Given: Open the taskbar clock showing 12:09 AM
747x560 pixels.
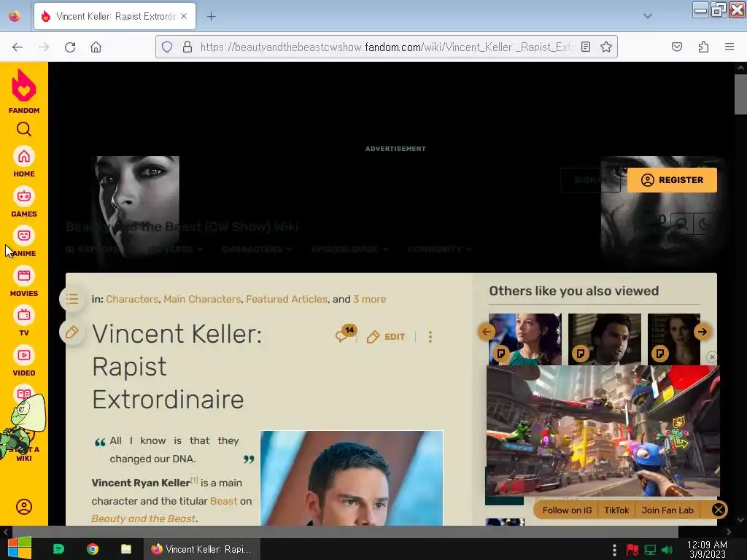Looking at the screenshot, I should (707, 549).
